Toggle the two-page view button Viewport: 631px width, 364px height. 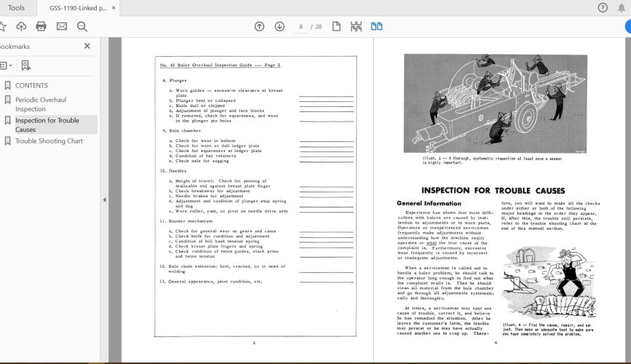377,26
